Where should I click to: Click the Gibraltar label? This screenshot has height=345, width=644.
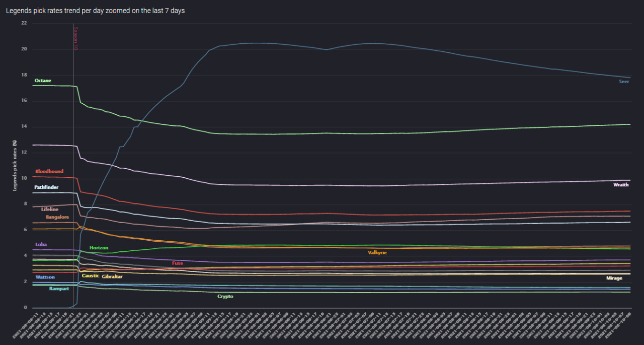(x=112, y=277)
